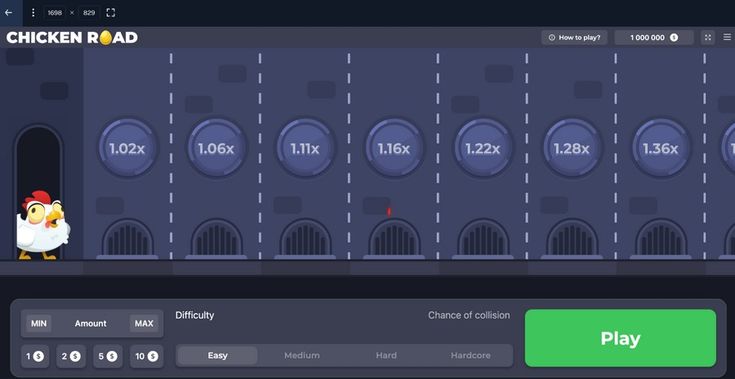This screenshot has height=379, width=735.
Task: Start the game with Play
Action: coord(620,338)
